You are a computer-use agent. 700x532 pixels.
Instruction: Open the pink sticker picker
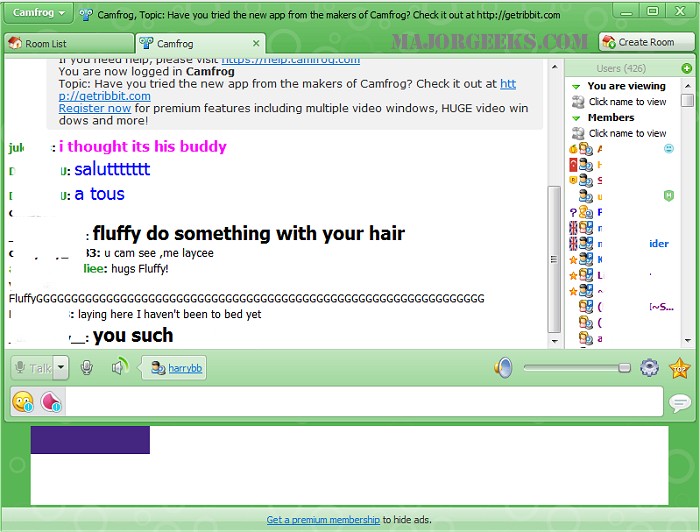50,402
